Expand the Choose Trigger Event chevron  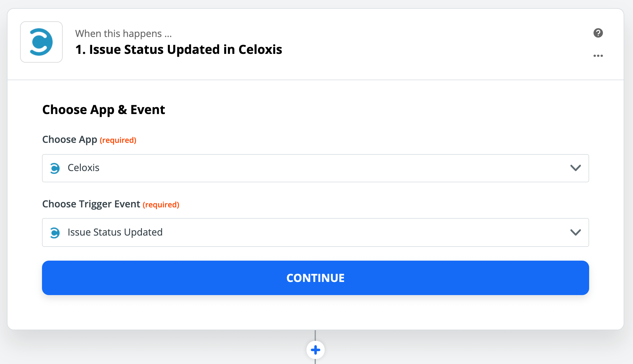[x=575, y=232]
